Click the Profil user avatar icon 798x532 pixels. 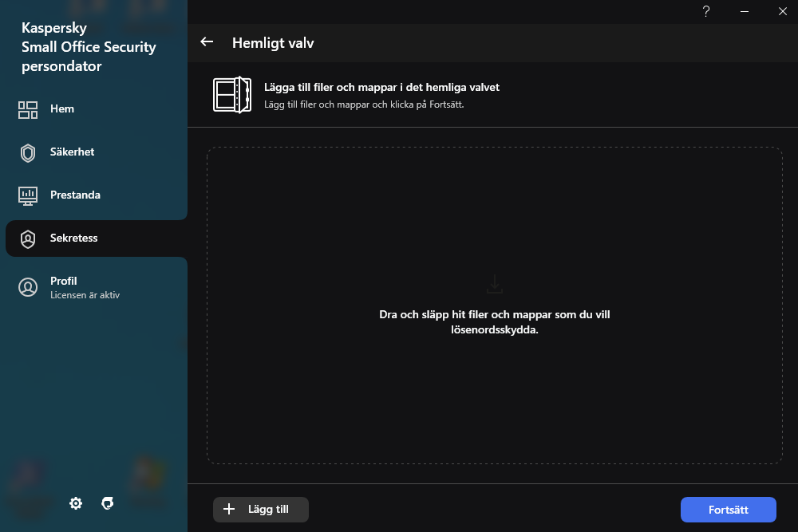28,287
